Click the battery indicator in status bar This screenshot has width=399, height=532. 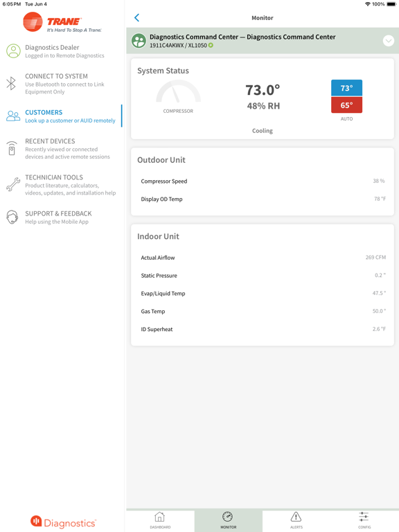coord(391,4)
